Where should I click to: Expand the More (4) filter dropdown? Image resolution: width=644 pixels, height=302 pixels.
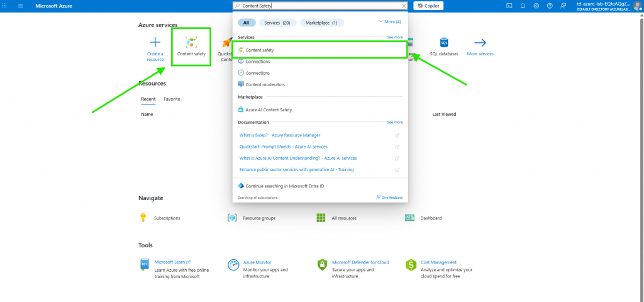click(389, 22)
